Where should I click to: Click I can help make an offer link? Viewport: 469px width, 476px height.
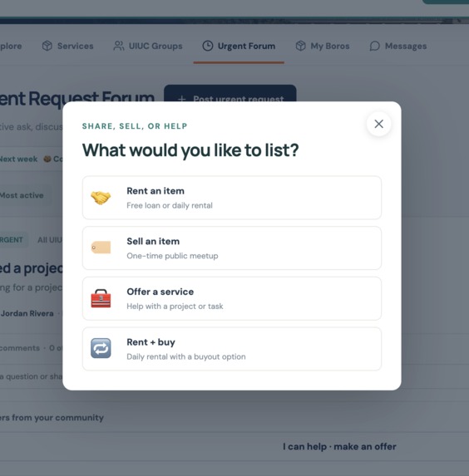[339, 447]
